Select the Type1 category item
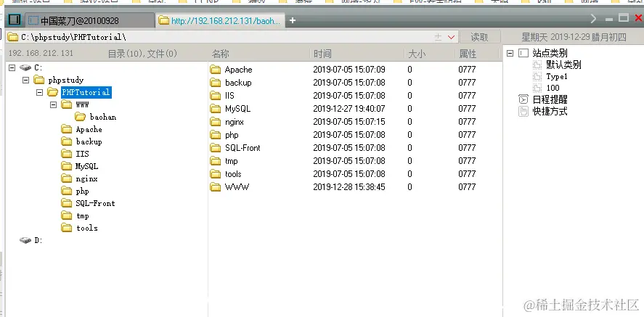644x317 pixels. click(x=557, y=76)
